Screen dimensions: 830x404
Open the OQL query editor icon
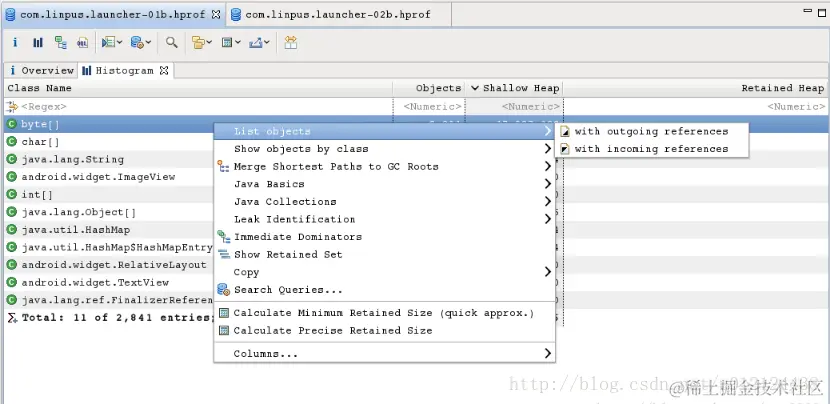[83, 42]
